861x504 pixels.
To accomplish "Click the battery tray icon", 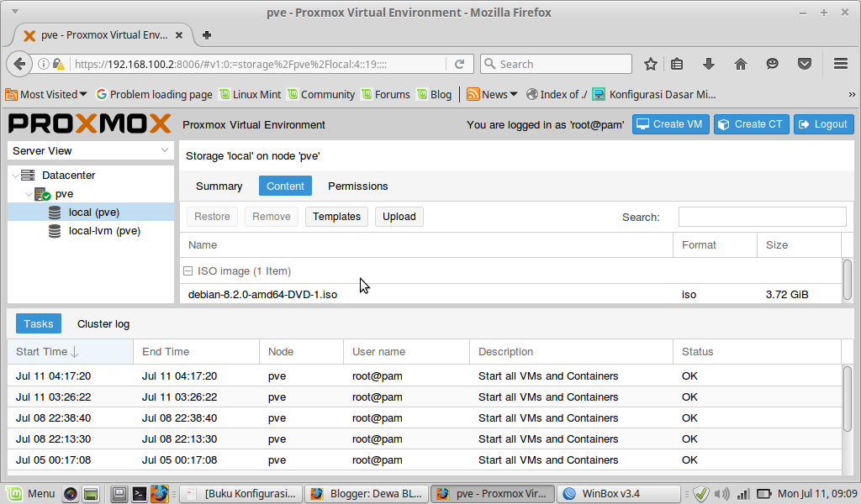I will pos(763,494).
